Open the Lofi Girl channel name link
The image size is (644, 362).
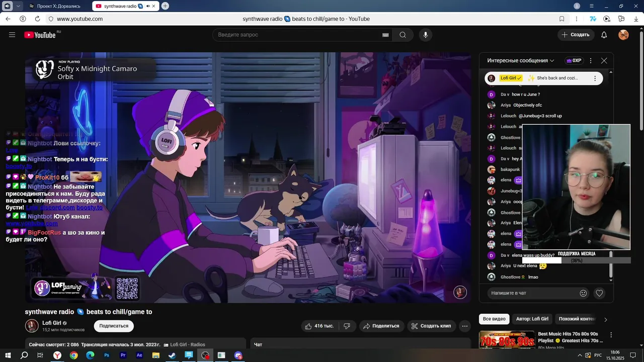51,323
